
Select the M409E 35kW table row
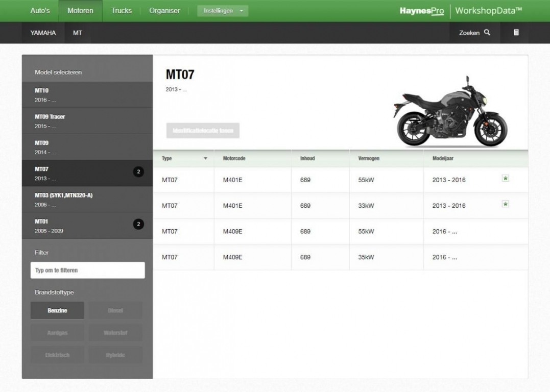[x=341, y=257]
